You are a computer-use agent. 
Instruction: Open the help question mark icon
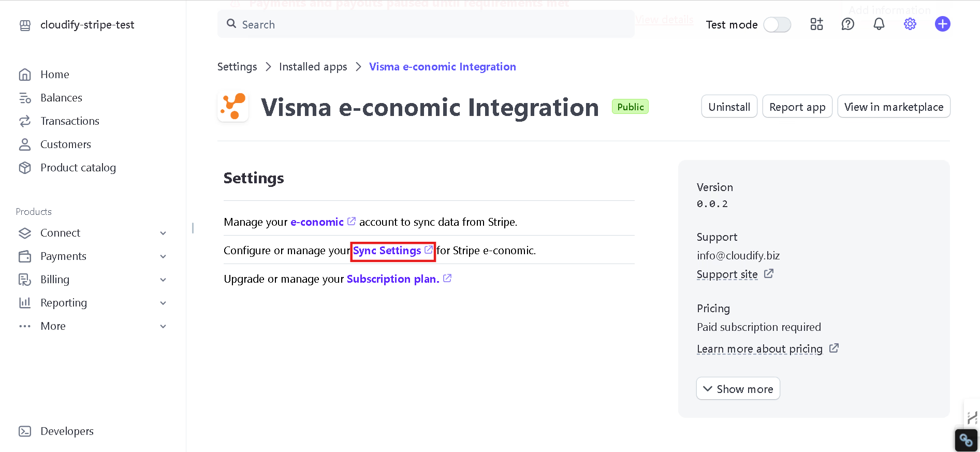coord(848,24)
